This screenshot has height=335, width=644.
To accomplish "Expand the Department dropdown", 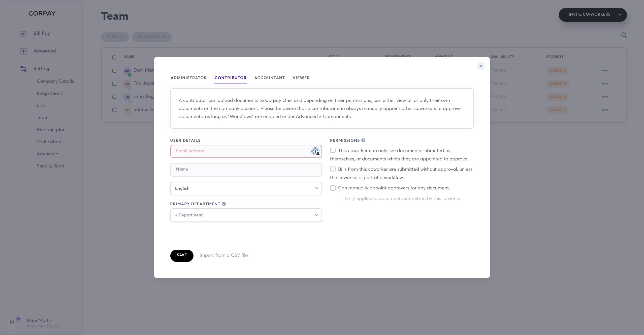I will tap(246, 215).
